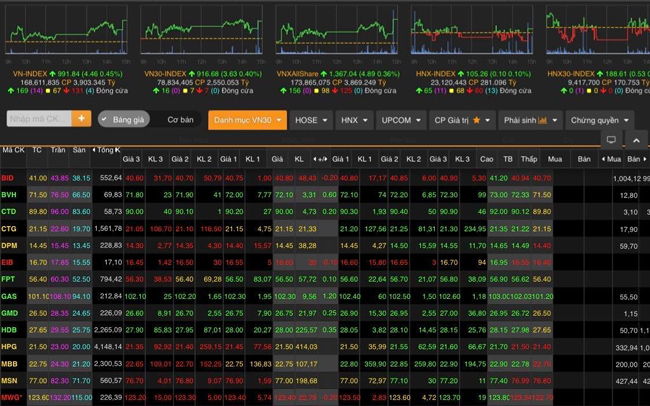Switch to the Cơ bản view toggle
Image resolution: width=650 pixels, height=406 pixels.
point(180,119)
